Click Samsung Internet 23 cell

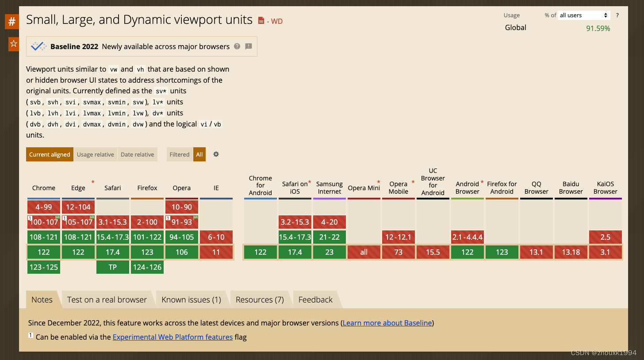[x=330, y=252]
